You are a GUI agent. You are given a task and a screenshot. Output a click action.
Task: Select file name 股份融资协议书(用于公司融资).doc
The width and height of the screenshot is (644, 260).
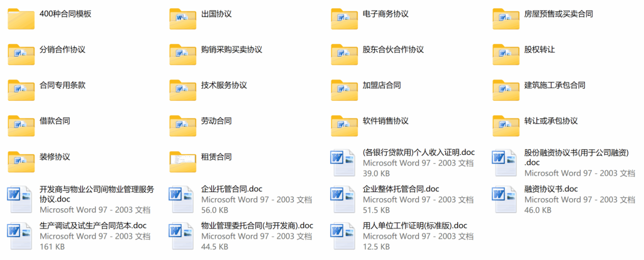[x=577, y=157]
